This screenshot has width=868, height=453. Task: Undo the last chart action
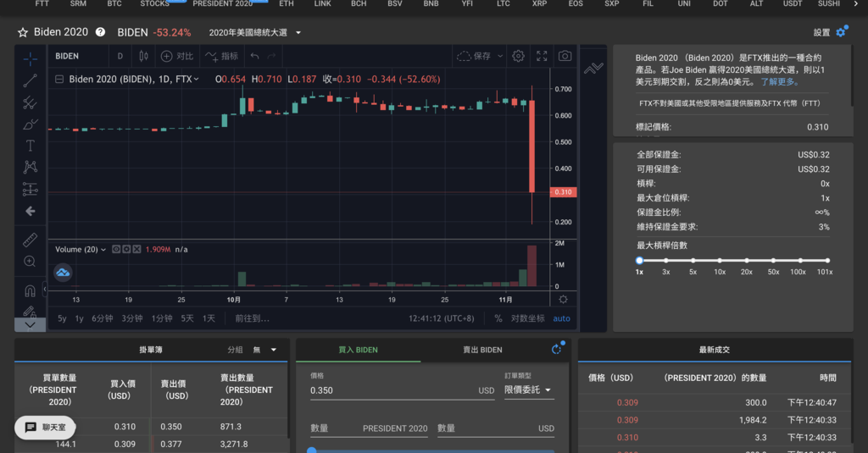point(254,56)
